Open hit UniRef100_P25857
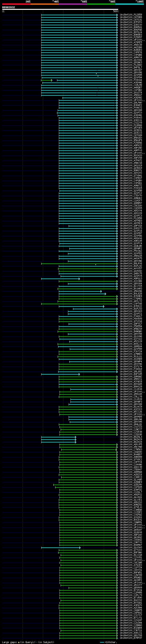This screenshot has height=644, width=146. click(x=131, y=37)
